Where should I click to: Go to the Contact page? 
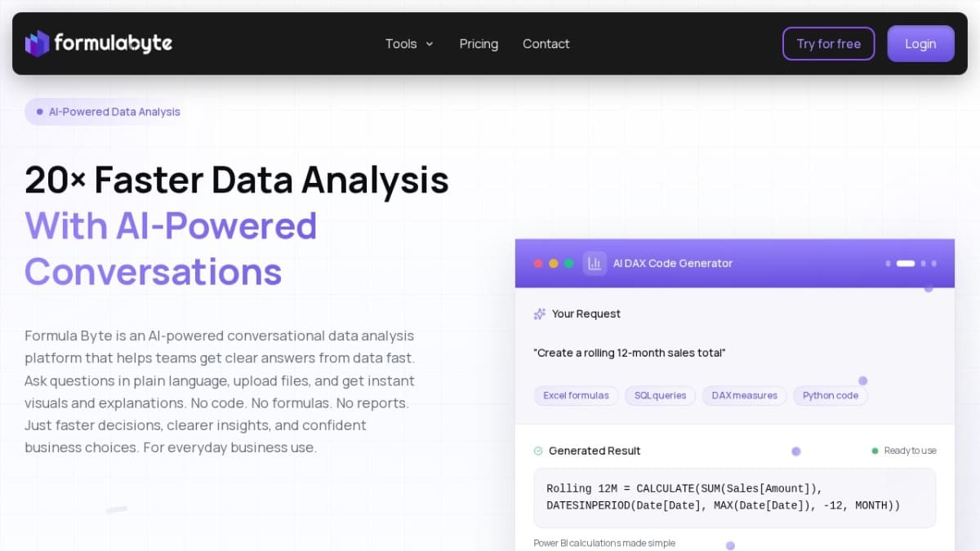(546, 44)
